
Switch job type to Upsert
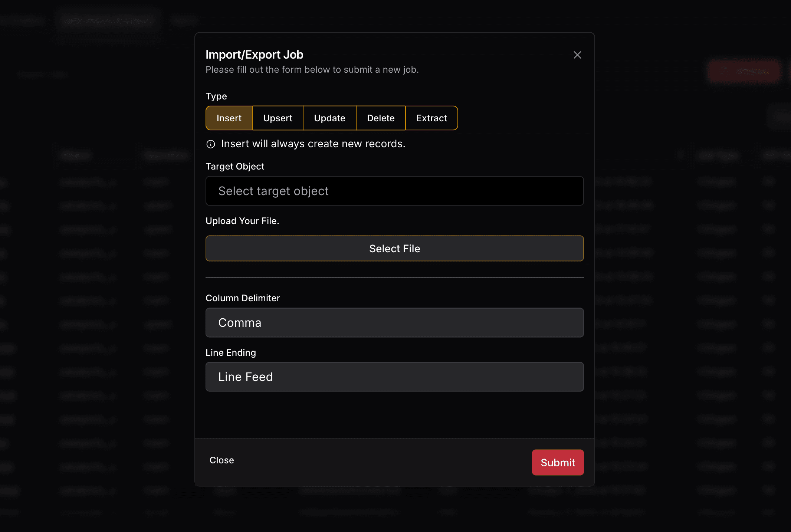[278, 118]
